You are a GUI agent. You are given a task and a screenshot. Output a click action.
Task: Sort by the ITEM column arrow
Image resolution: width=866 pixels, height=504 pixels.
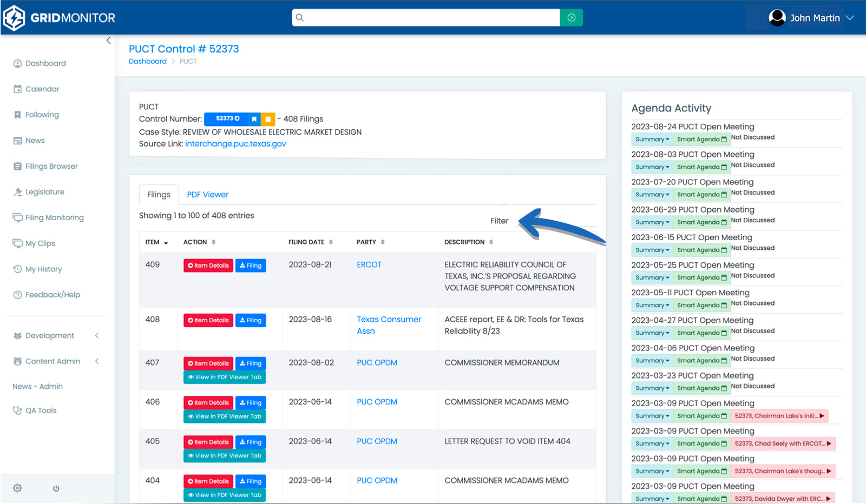166,243
